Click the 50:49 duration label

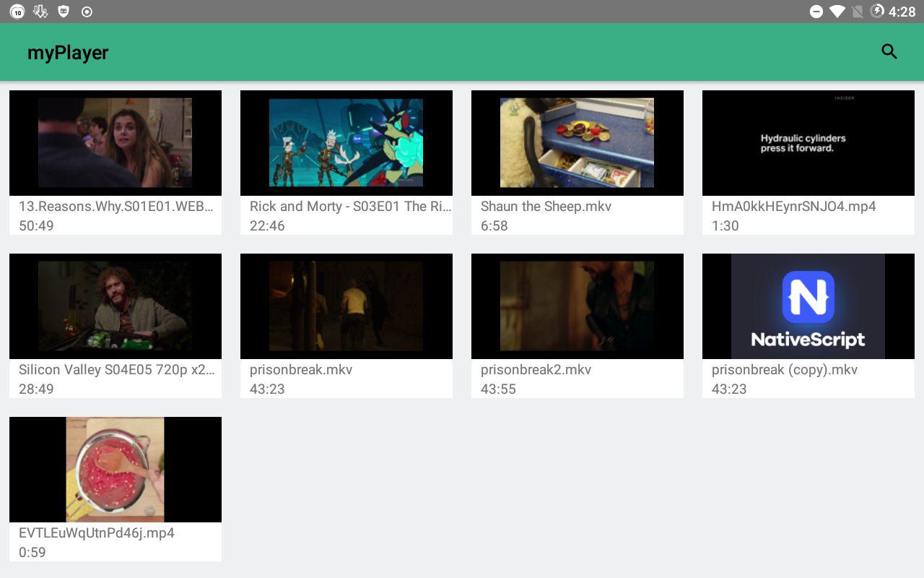[36, 225]
